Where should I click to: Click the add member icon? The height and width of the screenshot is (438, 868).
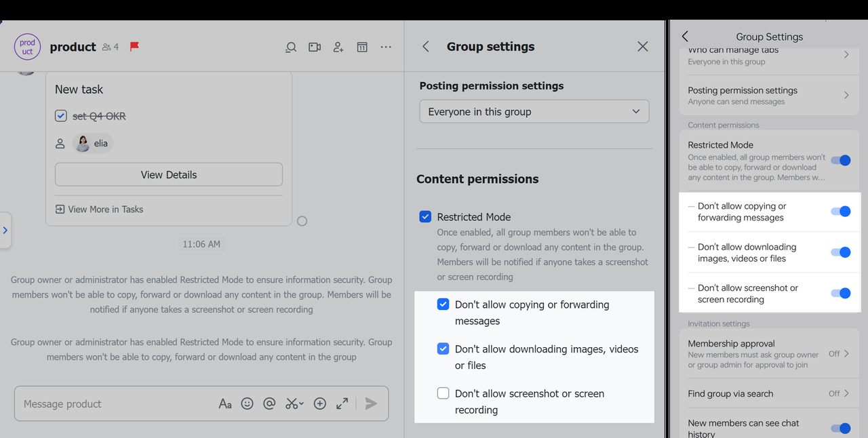click(x=338, y=47)
